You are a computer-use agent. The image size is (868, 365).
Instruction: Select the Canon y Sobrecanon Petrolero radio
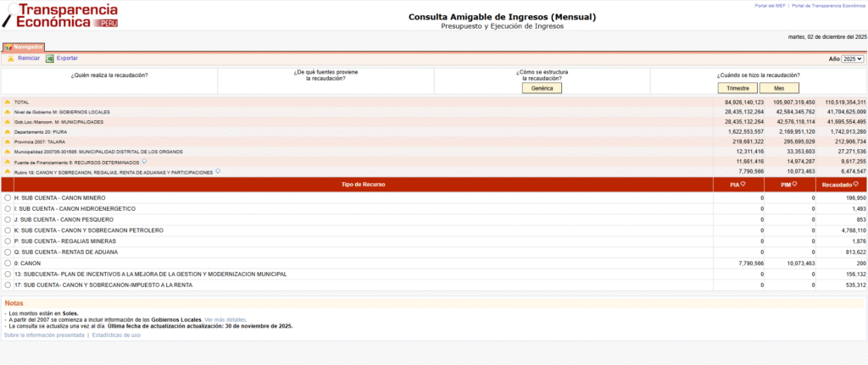click(8, 230)
